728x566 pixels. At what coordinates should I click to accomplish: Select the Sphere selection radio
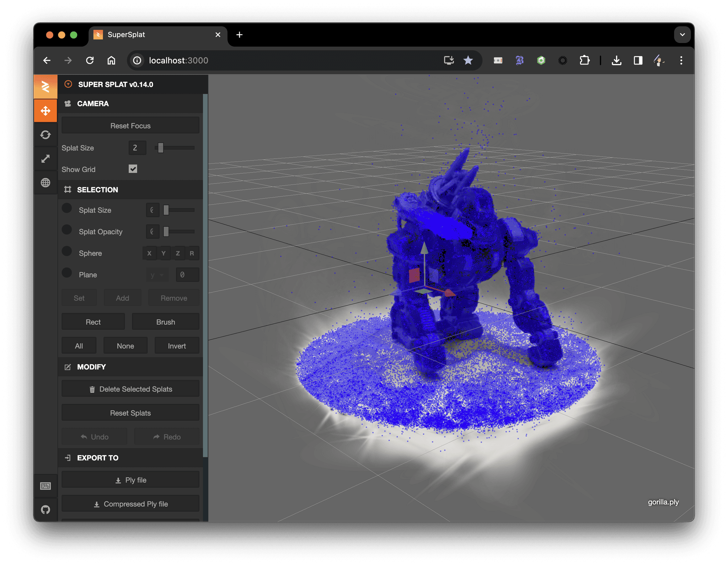click(67, 252)
